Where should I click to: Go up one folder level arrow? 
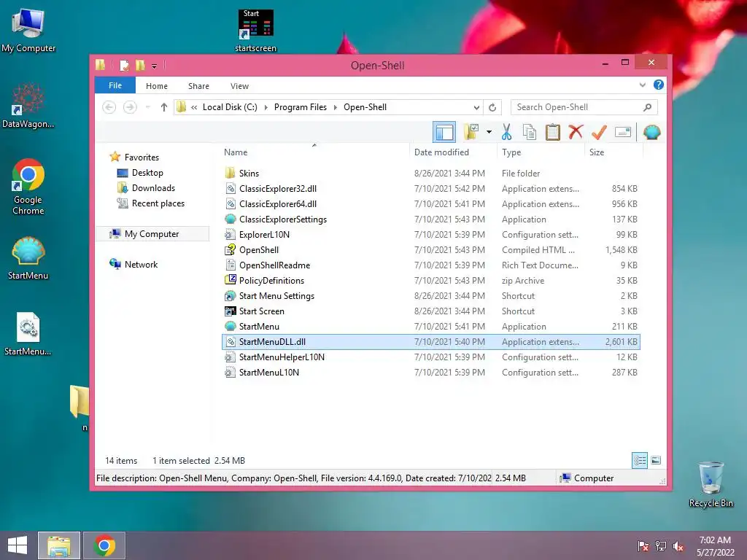tap(164, 107)
